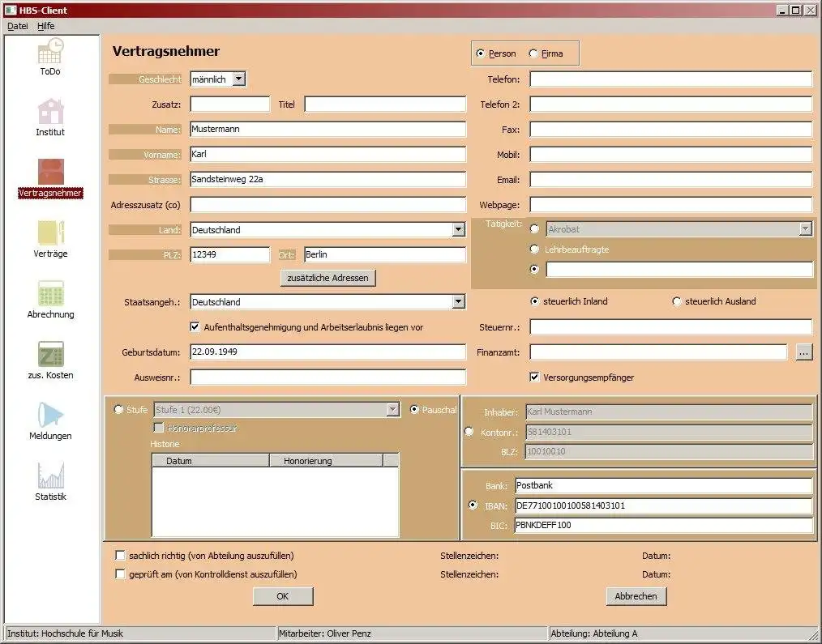Viewport: 822px width, 644px height.
Task: Select the Kontonr. account radio button
Action: pos(469,432)
